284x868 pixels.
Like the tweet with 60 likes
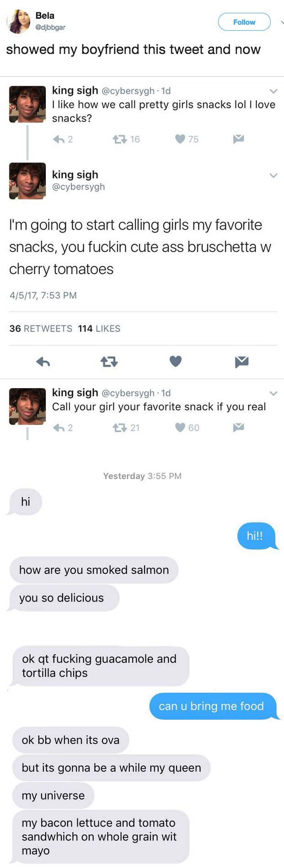[x=180, y=428]
